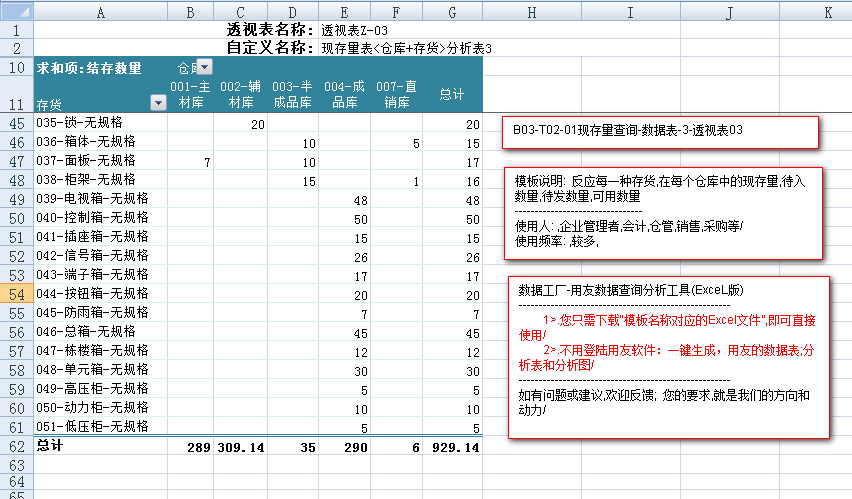
Task: Select column K header
Action: 826,12
